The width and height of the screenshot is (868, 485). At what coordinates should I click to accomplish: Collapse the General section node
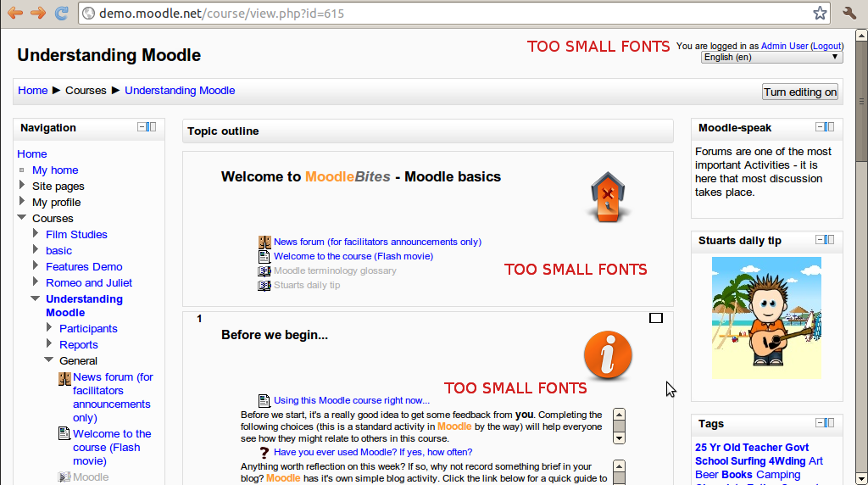[x=49, y=360]
